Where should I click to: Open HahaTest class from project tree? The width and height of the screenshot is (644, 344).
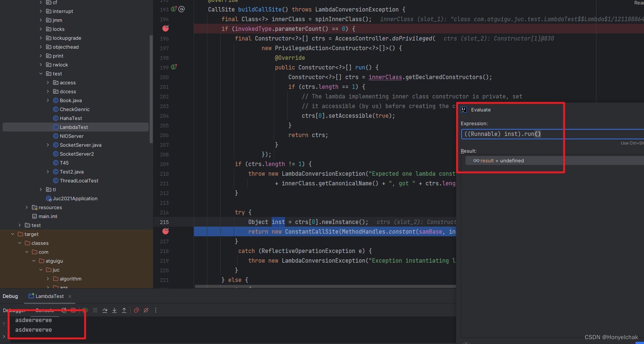[x=71, y=118]
